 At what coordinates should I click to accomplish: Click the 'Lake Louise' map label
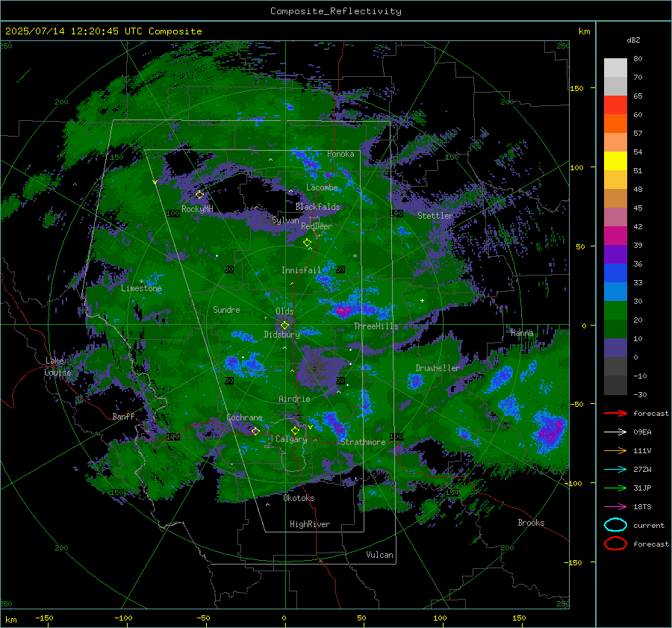pos(57,367)
